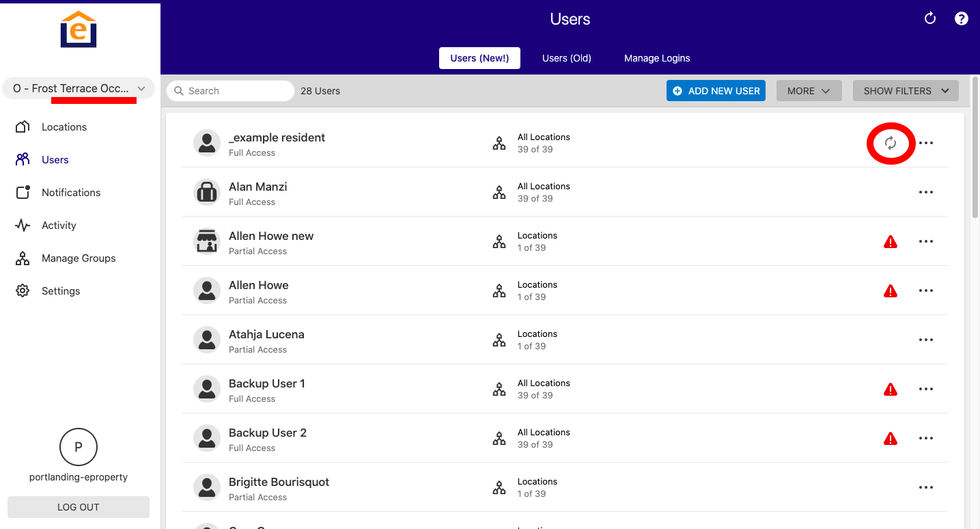Switch to the Users (Old) tab

pos(567,58)
